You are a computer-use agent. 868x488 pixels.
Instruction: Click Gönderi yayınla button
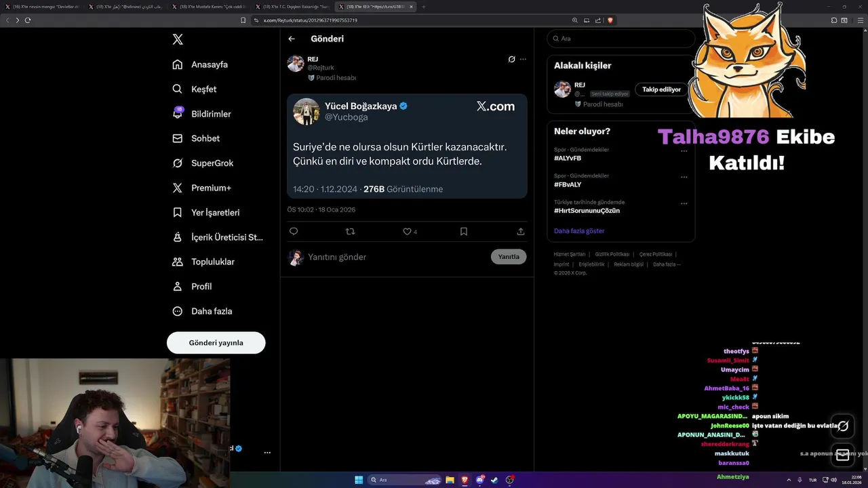(216, 342)
